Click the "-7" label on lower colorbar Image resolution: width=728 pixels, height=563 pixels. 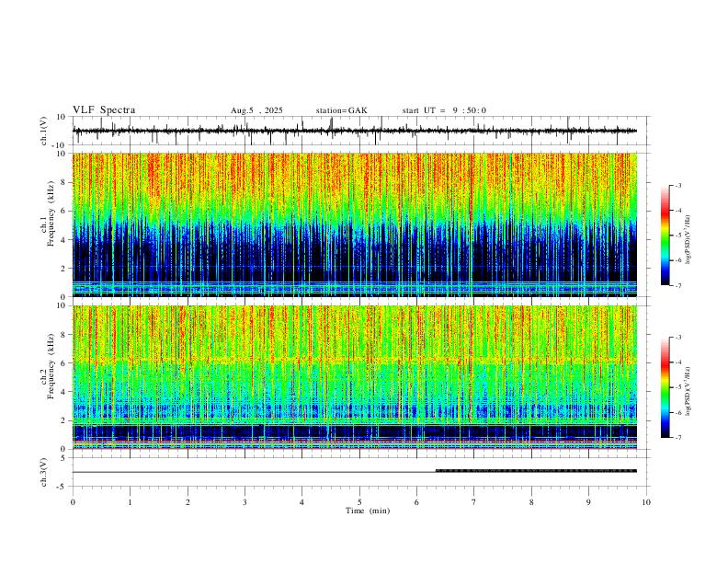pos(677,437)
